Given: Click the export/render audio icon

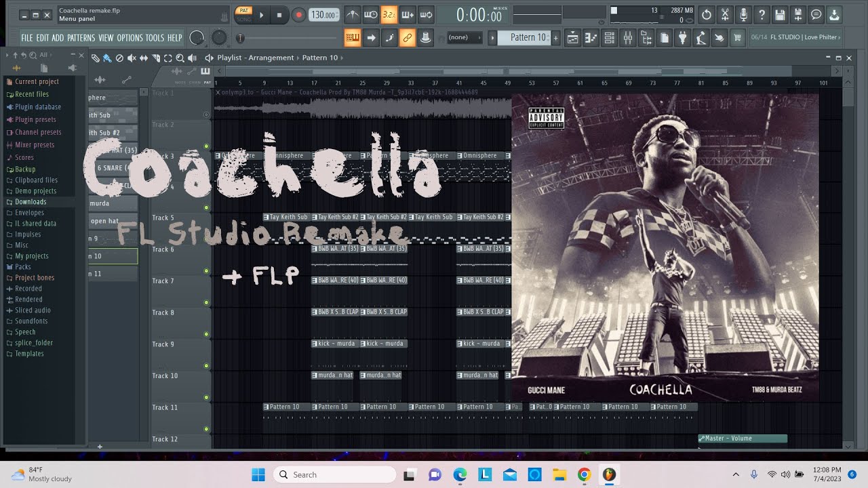Looking at the screenshot, I should click(x=798, y=15).
